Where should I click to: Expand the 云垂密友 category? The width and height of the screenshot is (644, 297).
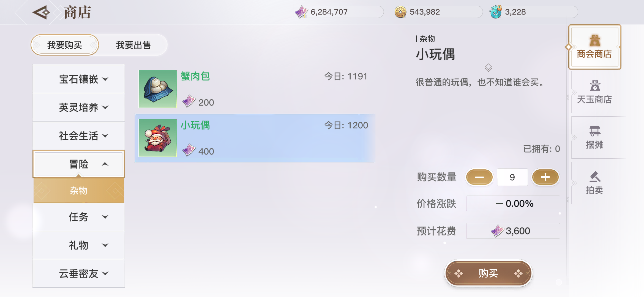[79, 273]
